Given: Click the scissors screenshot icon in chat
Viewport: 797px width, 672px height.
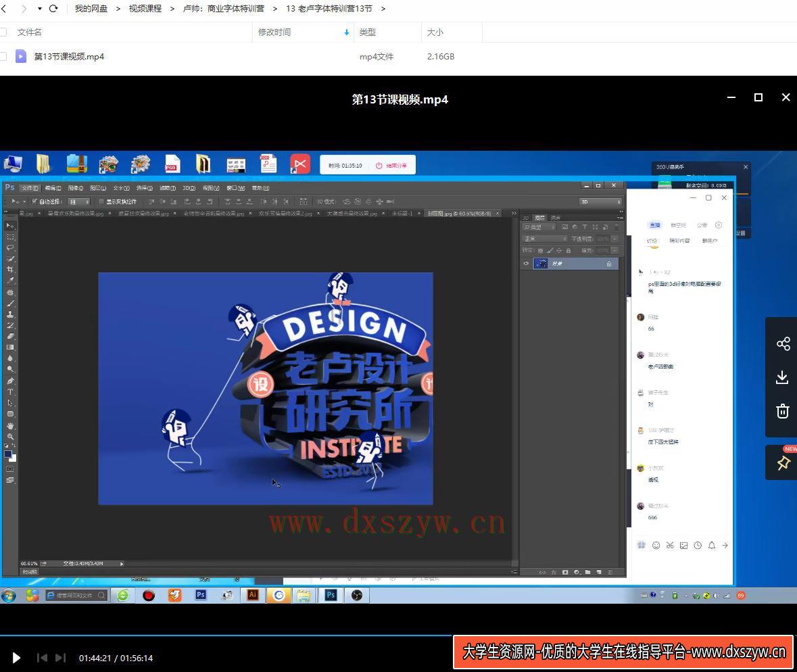Looking at the screenshot, I should point(670,546).
